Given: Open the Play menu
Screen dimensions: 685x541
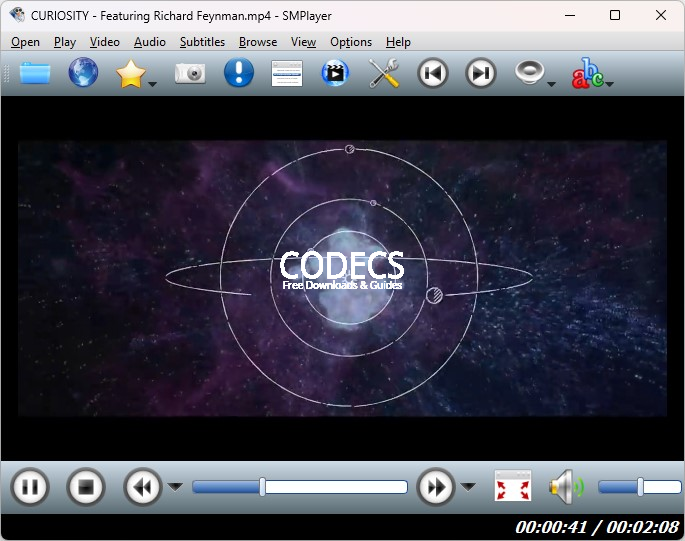Looking at the screenshot, I should point(65,42).
